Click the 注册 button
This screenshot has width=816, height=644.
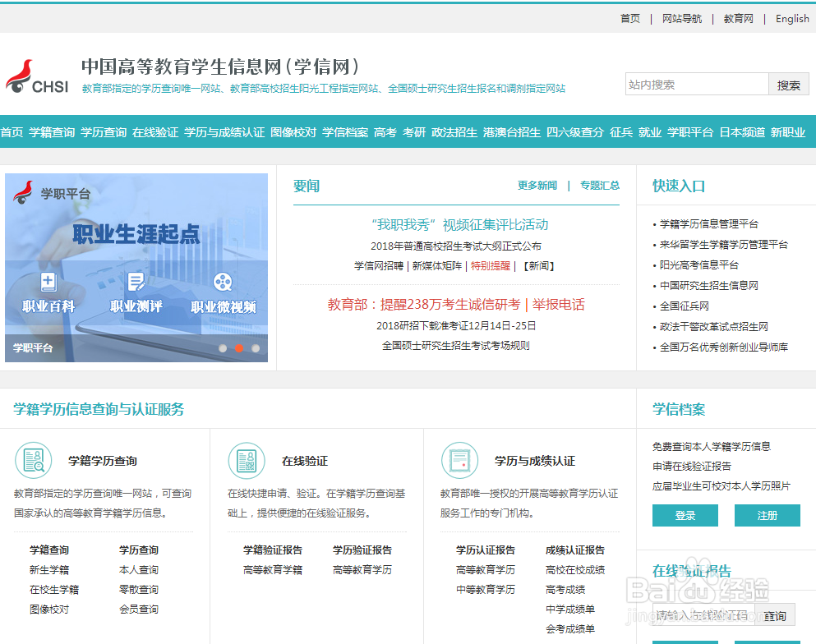pyautogui.click(x=767, y=516)
